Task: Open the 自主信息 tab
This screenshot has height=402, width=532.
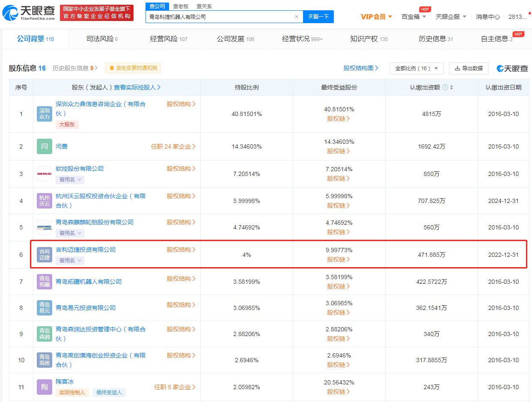Action: [x=496, y=39]
